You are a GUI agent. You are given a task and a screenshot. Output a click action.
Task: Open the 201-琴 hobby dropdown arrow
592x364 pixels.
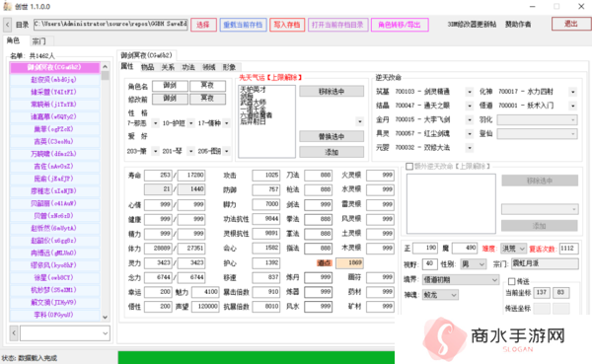191,151
